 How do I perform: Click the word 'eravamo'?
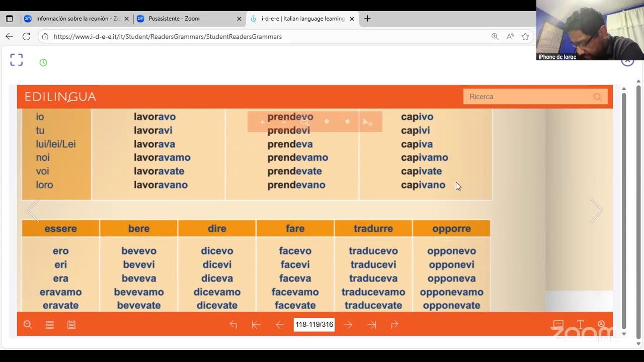(x=61, y=292)
